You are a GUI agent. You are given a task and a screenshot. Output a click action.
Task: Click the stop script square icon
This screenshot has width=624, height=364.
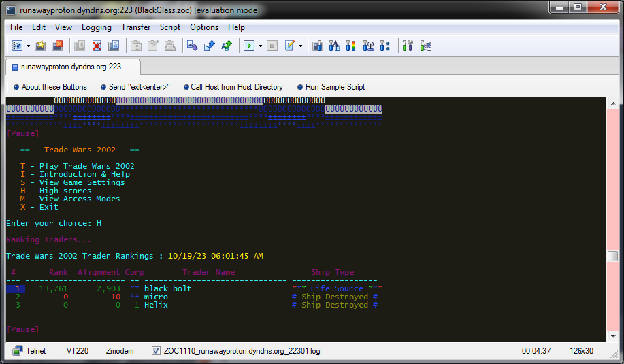(272, 46)
